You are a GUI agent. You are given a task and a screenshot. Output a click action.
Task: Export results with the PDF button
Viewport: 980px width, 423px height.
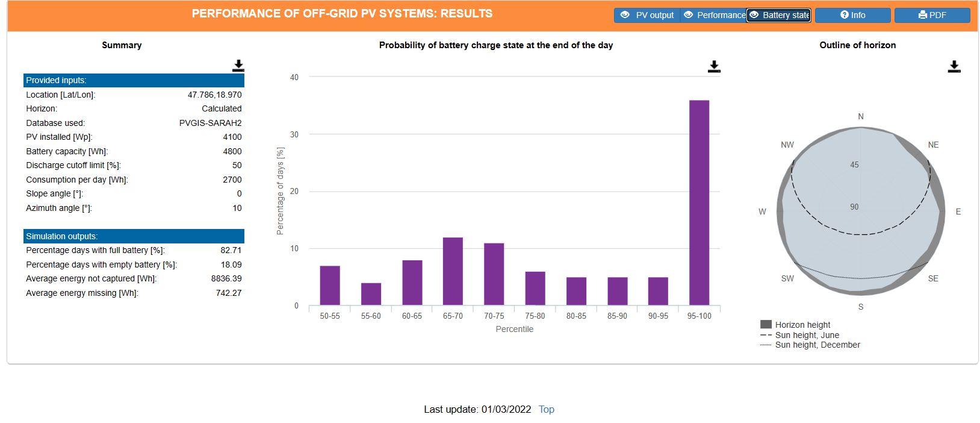932,15
